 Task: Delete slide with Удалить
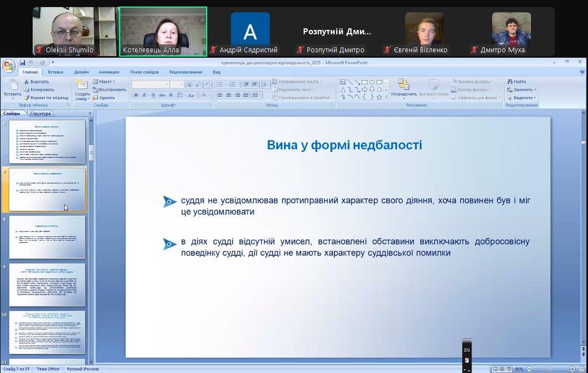pyautogui.click(x=107, y=97)
